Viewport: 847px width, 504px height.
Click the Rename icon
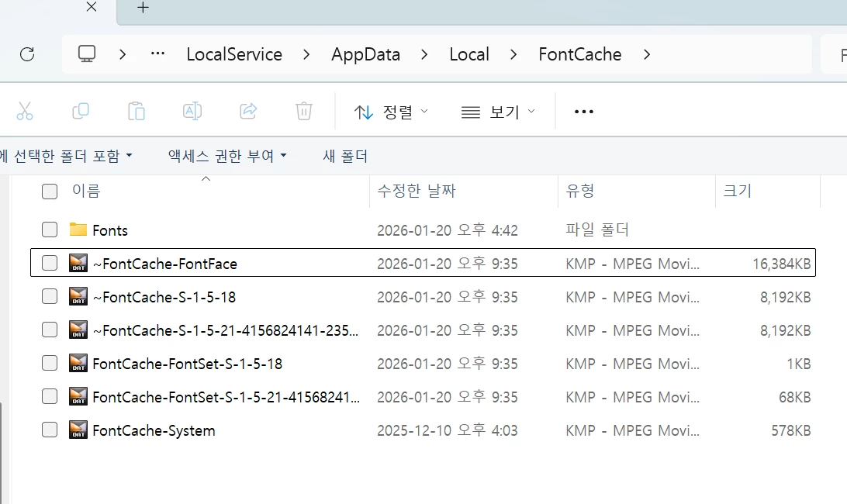point(192,112)
